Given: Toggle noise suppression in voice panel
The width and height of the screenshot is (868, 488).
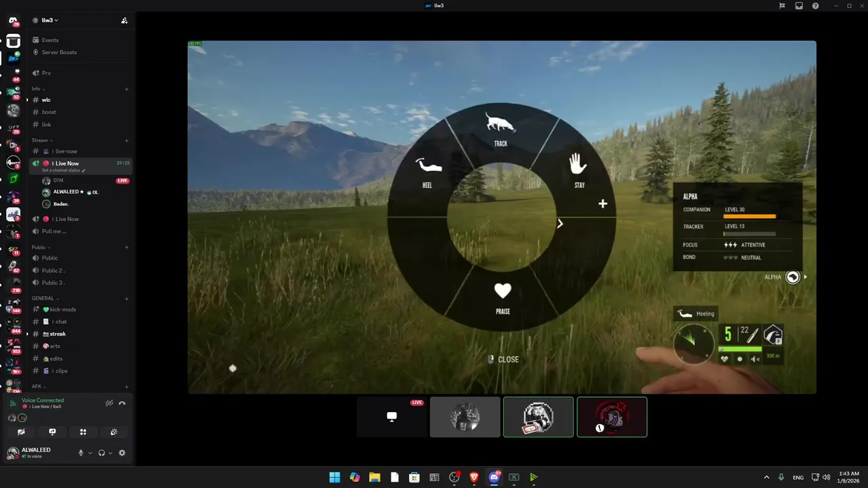Looking at the screenshot, I should click(x=109, y=403).
